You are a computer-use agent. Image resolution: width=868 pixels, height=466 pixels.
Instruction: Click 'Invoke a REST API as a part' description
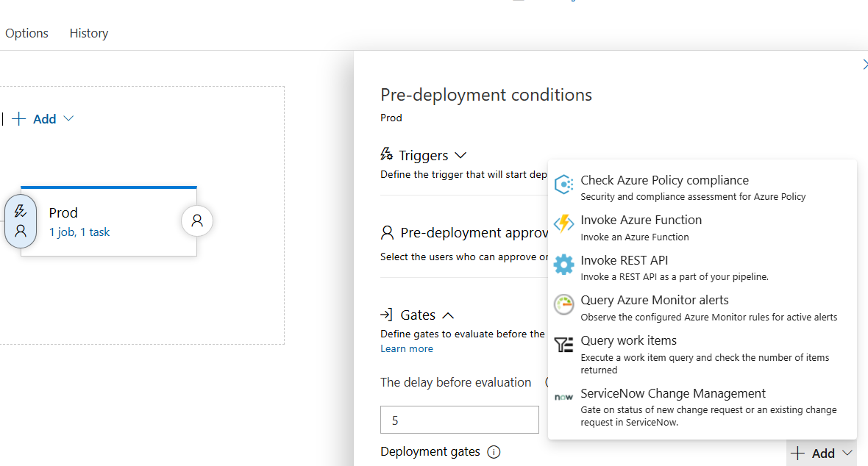(675, 276)
